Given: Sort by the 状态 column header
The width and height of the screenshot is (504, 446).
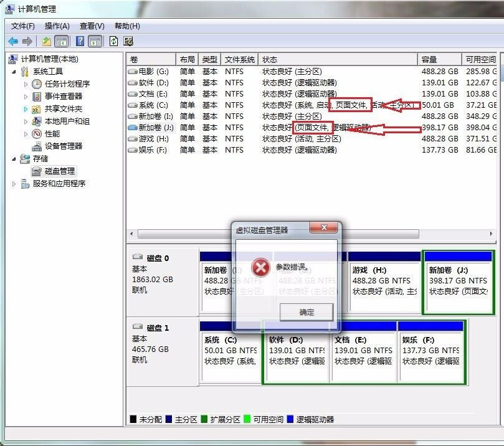Looking at the screenshot, I should (338, 59).
